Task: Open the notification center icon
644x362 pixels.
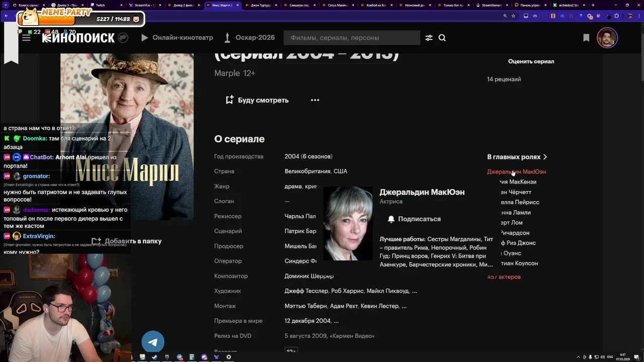Action: point(636,357)
